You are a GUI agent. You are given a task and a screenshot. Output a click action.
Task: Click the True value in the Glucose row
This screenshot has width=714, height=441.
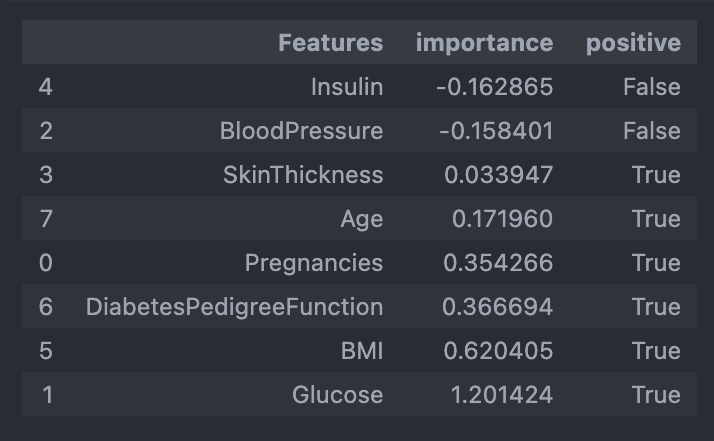click(656, 395)
